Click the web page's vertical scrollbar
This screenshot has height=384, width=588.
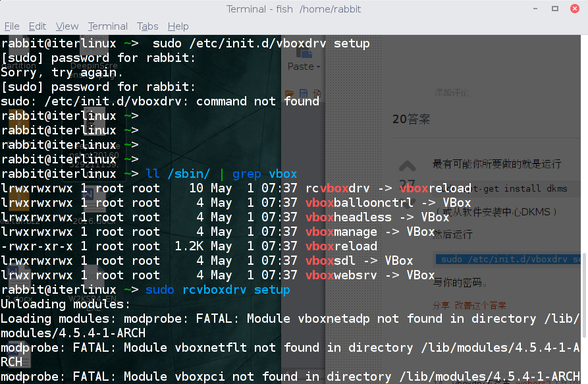584,296
